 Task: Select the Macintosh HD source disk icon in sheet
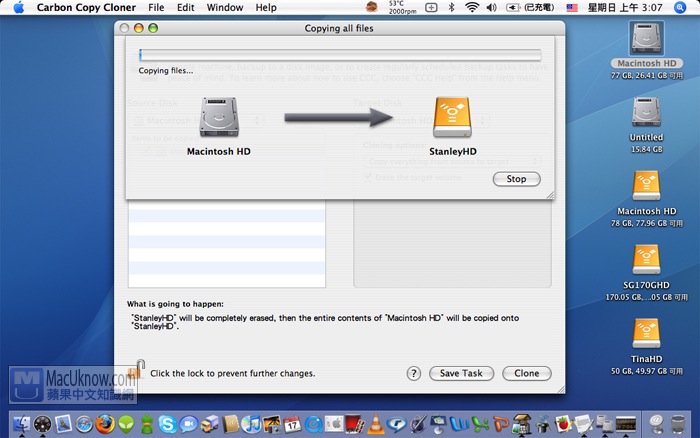click(219, 117)
